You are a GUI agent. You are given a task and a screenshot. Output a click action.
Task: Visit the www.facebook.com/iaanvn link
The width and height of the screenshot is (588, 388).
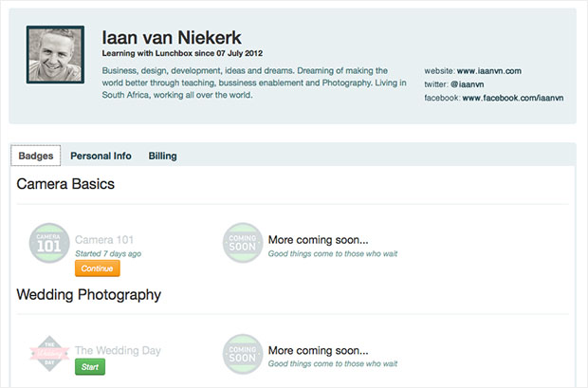pyautogui.click(x=512, y=97)
